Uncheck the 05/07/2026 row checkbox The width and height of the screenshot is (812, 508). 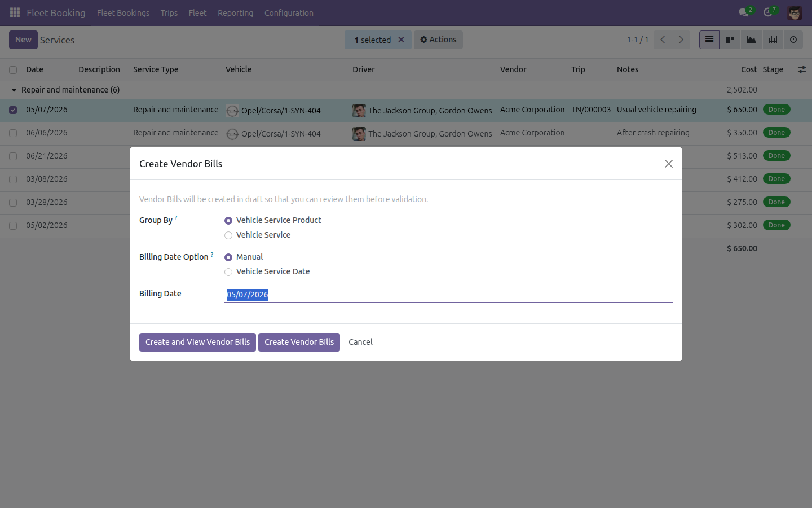(x=13, y=110)
